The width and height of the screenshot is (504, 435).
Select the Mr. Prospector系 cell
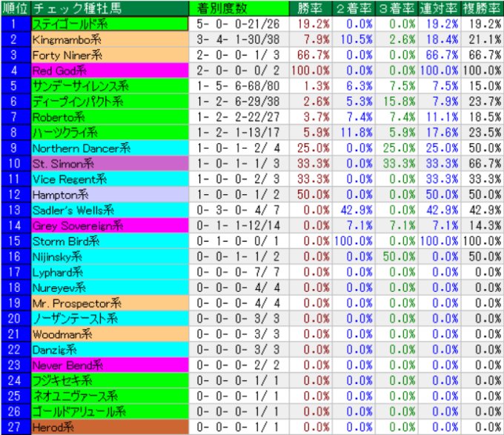click(110, 303)
